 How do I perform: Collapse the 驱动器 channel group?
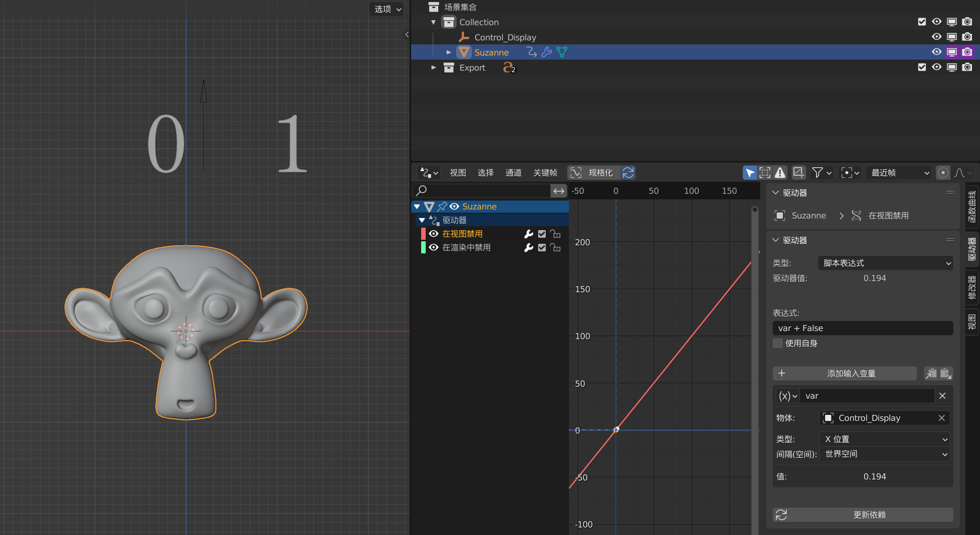tap(422, 220)
